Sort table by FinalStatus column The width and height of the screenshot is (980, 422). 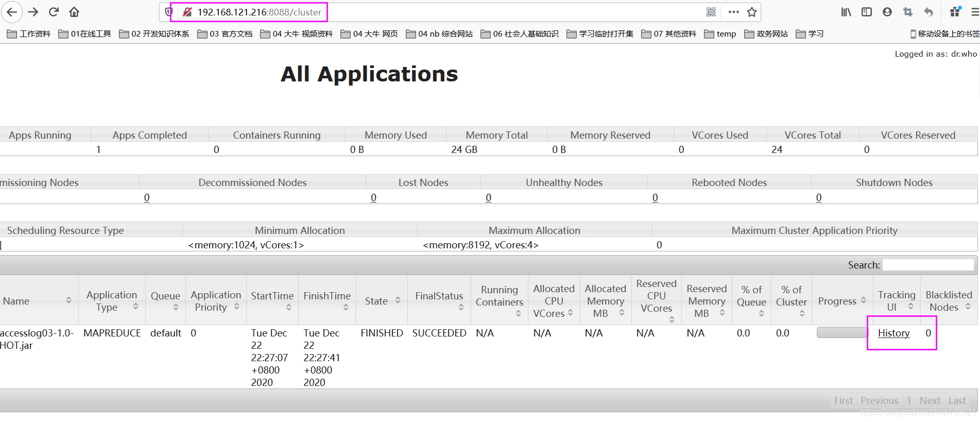point(439,301)
